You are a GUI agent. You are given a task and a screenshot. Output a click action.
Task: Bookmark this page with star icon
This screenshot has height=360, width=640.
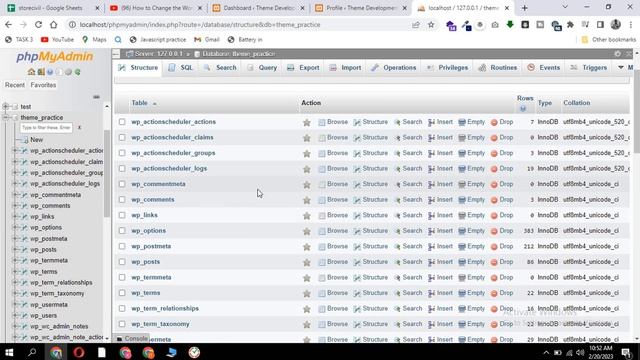coord(431,24)
